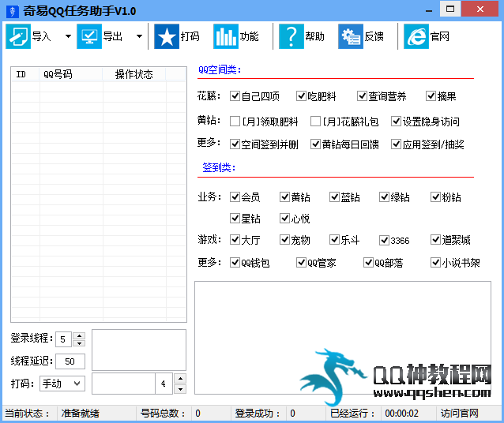
Task: Disable 设置隐身访问 checkbox
Action: click(x=396, y=122)
